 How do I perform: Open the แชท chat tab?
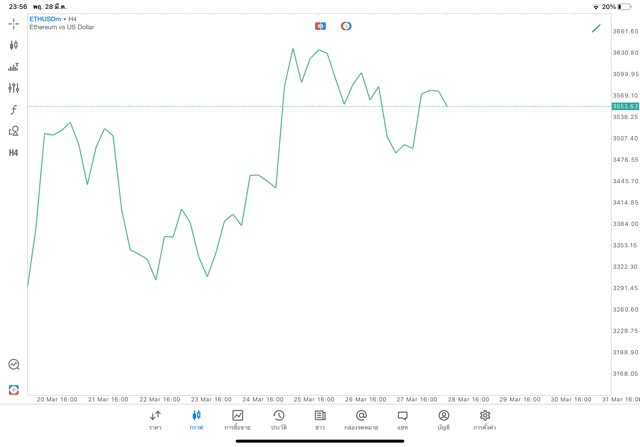point(402,420)
